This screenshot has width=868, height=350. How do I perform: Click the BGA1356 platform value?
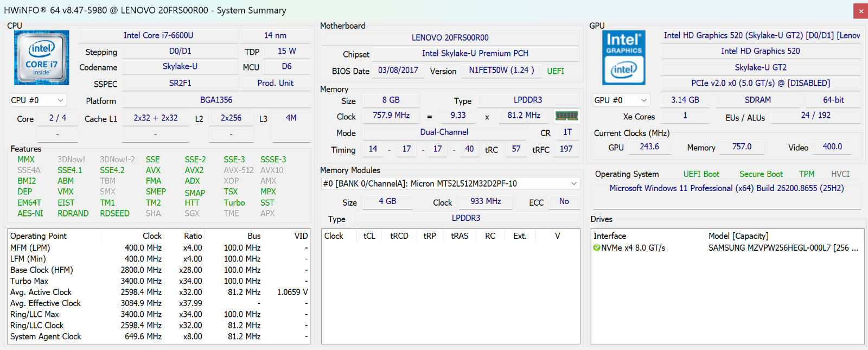tap(216, 100)
